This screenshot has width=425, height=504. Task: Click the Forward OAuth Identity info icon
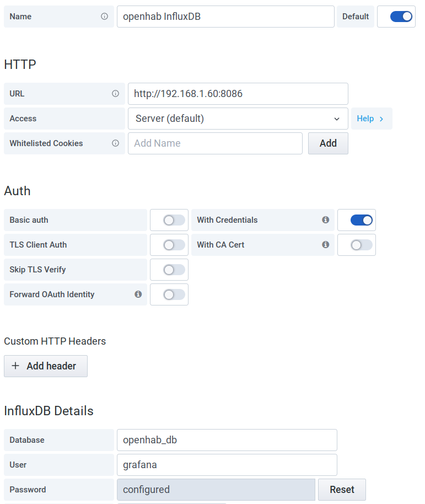click(138, 294)
